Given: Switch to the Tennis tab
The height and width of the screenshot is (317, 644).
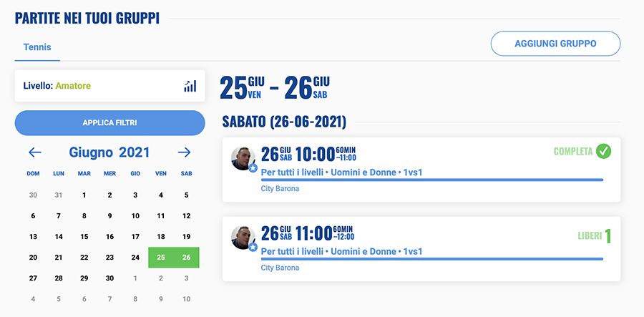Looking at the screenshot, I should tap(37, 47).
